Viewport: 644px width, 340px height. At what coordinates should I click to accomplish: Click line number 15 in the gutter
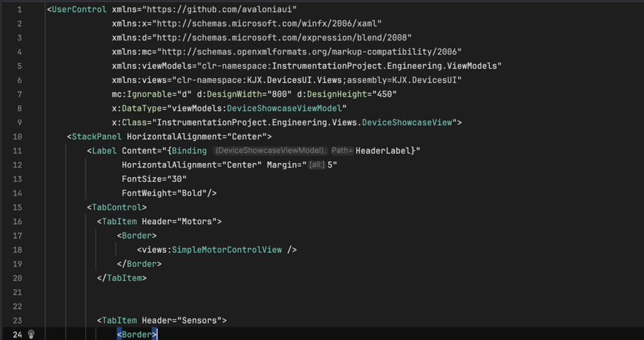tap(17, 207)
